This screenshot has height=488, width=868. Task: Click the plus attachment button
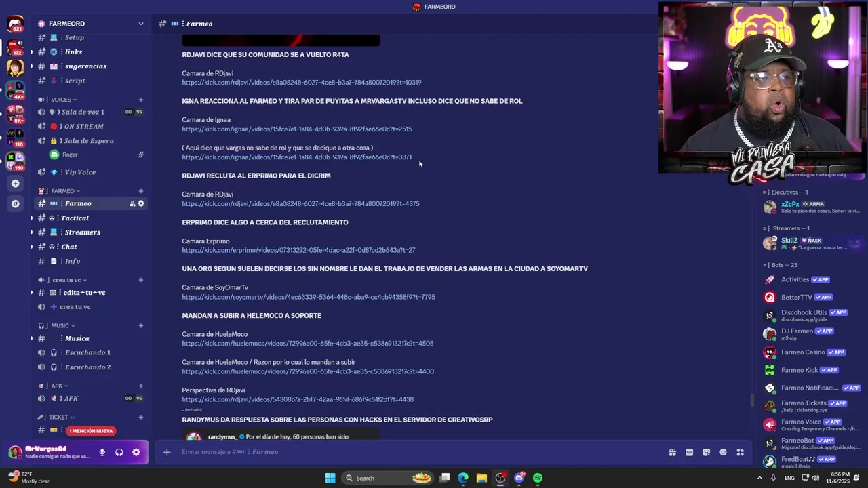(167, 452)
